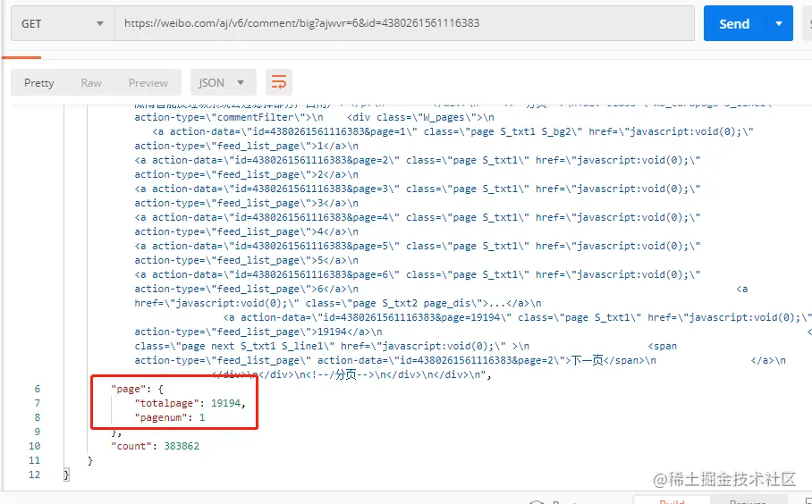The height and width of the screenshot is (504, 812).
Task: Click the 下一页 span text
Action: [588, 360]
